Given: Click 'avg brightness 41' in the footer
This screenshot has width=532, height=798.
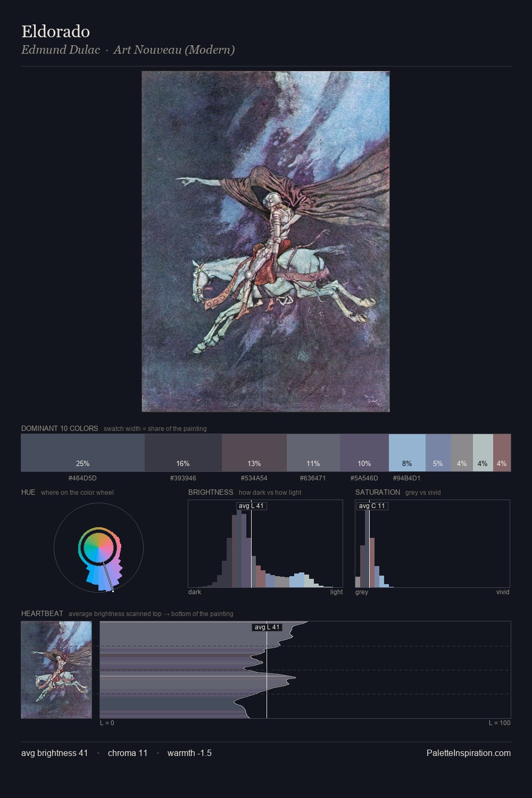Looking at the screenshot, I should (x=55, y=753).
